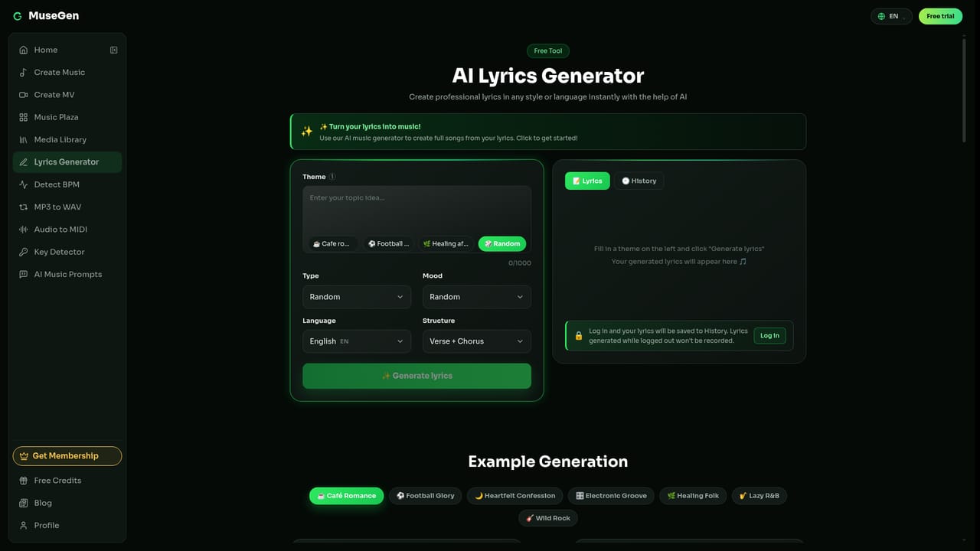Click the Profile person icon
Image resolution: width=980 pixels, height=551 pixels.
click(23, 525)
